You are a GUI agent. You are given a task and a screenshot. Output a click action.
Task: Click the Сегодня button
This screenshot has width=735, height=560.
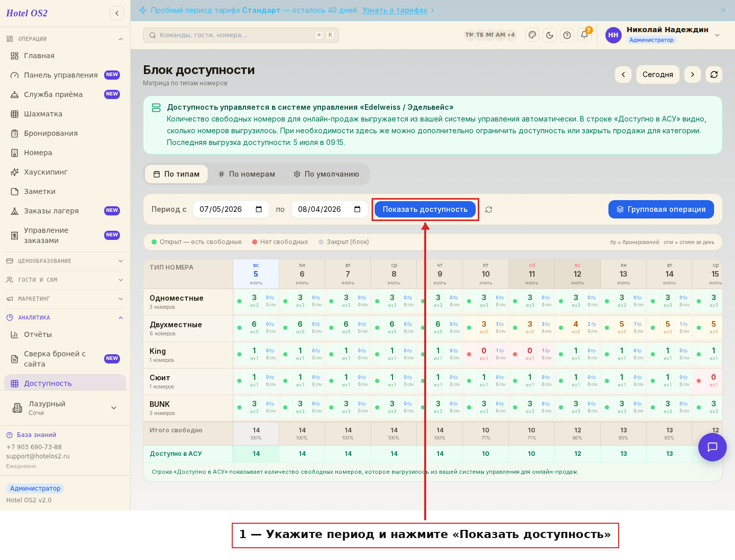click(658, 75)
